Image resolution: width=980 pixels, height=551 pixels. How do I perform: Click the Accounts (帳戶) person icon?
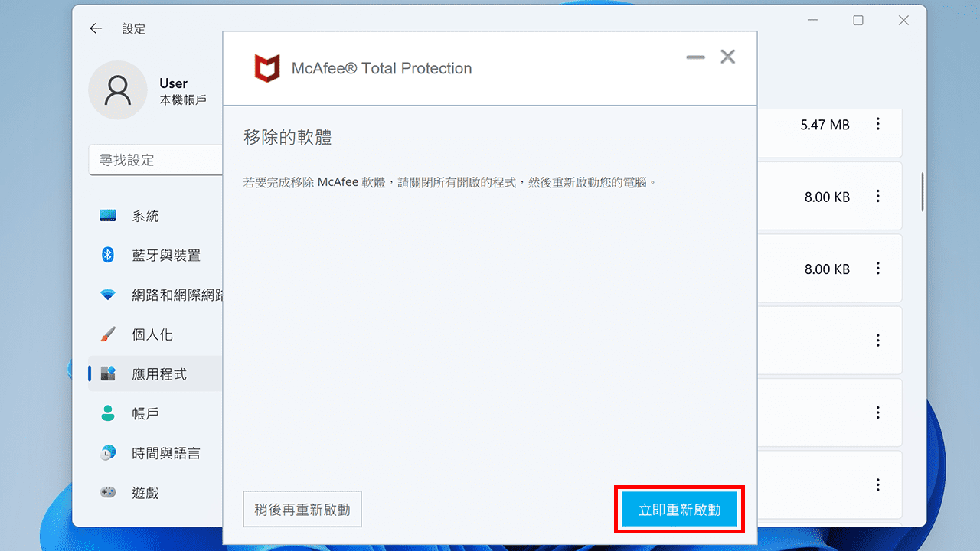tap(108, 413)
